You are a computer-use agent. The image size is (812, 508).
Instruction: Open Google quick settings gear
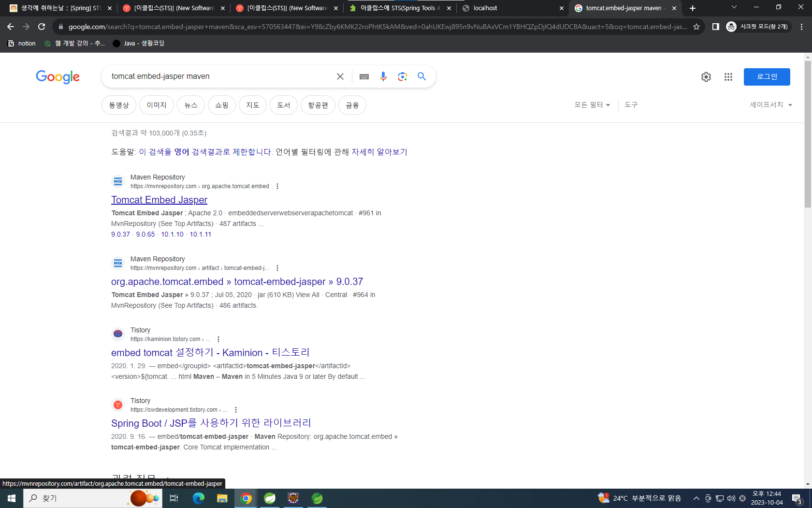pos(706,77)
